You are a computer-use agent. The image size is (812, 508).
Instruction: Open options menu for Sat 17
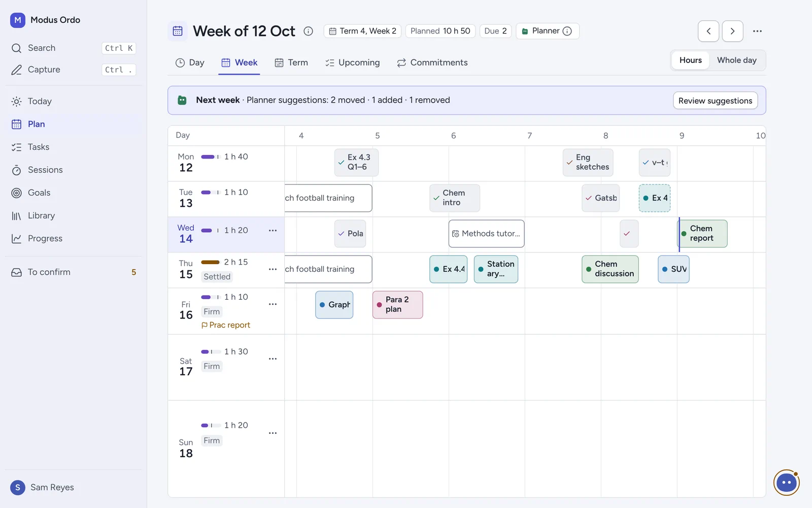tap(273, 359)
